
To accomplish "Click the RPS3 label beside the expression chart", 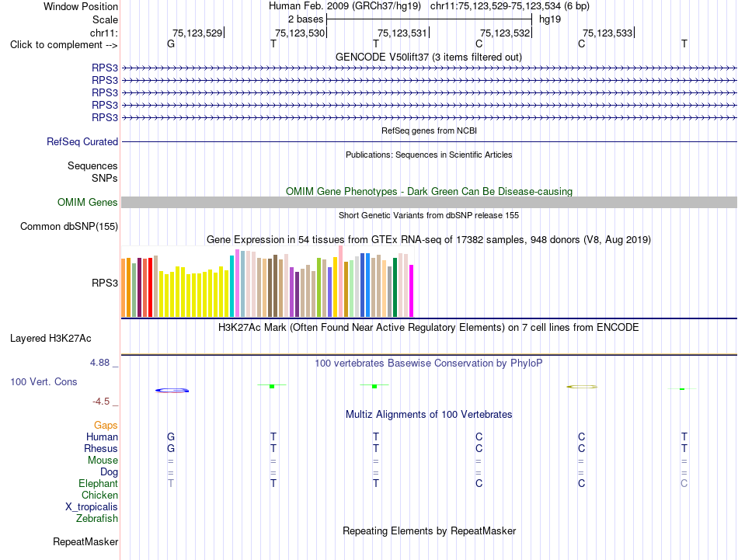I will (105, 283).
